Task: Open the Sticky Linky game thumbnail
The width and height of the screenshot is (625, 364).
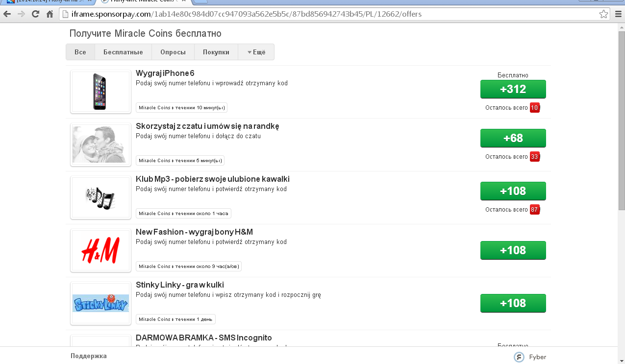Action: click(x=100, y=303)
